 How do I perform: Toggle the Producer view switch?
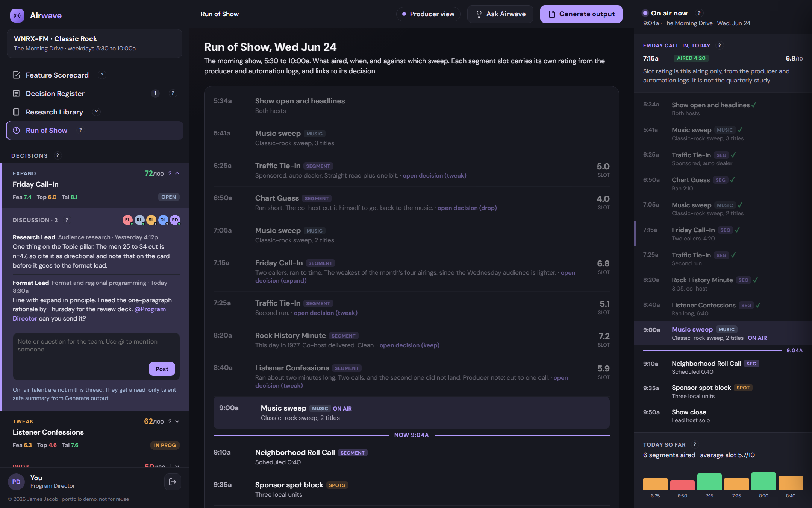[428, 14]
